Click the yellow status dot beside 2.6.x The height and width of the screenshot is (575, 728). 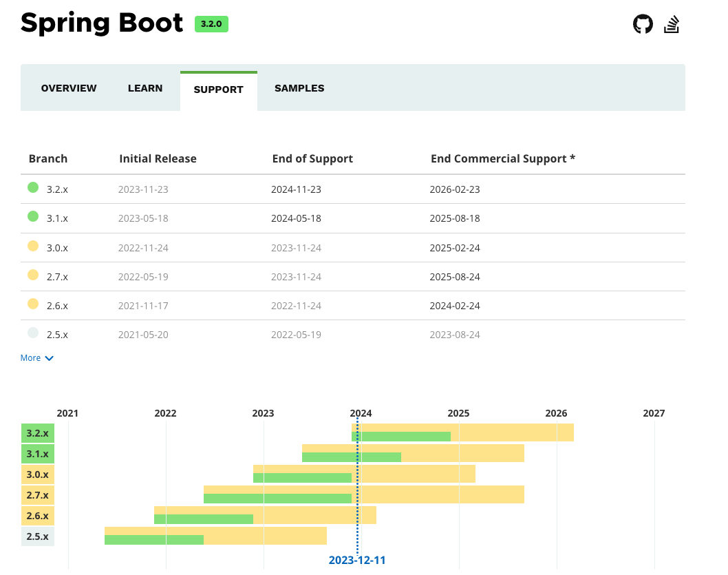click(32, 304)
